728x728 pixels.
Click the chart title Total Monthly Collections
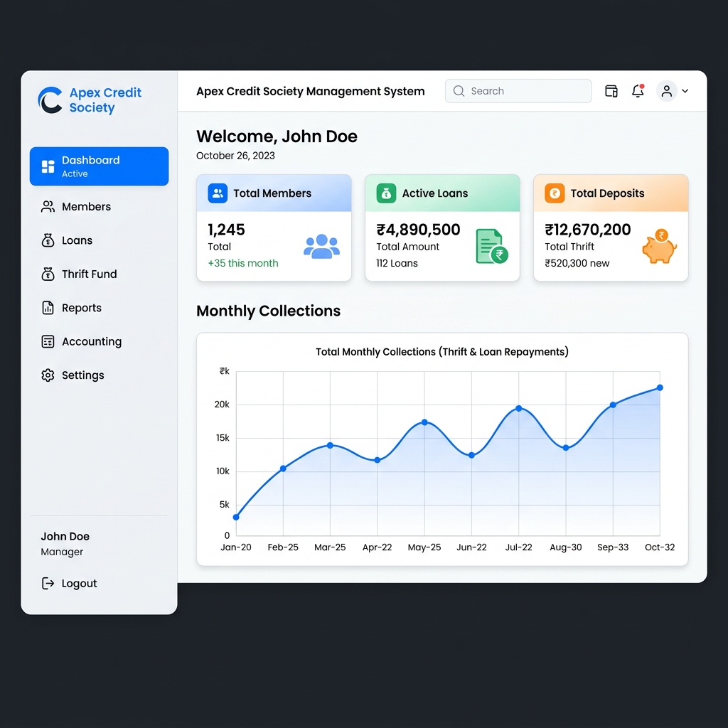[442, 352]
